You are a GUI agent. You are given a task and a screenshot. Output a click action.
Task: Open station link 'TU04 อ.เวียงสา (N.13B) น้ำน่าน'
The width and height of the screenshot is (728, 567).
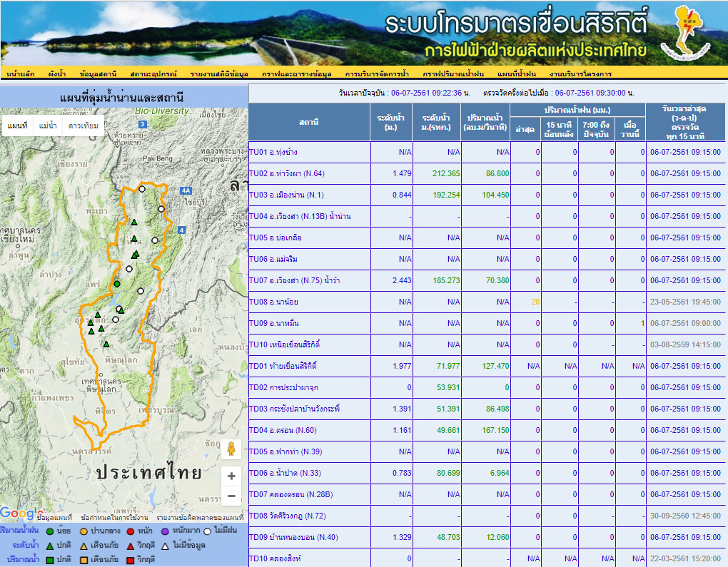pyautogui.click(x=300, y=216)
